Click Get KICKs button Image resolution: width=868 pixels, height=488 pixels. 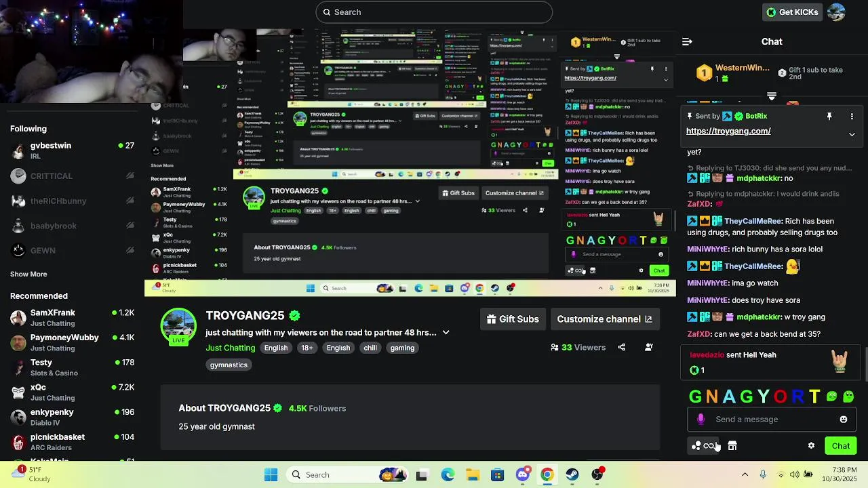pyautogui.click(x=792, y=12)
